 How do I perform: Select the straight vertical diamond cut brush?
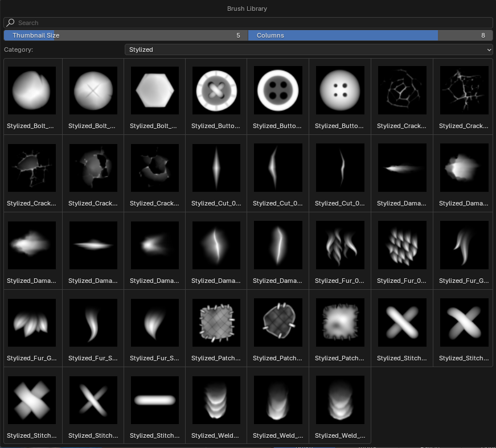[216, 167]
